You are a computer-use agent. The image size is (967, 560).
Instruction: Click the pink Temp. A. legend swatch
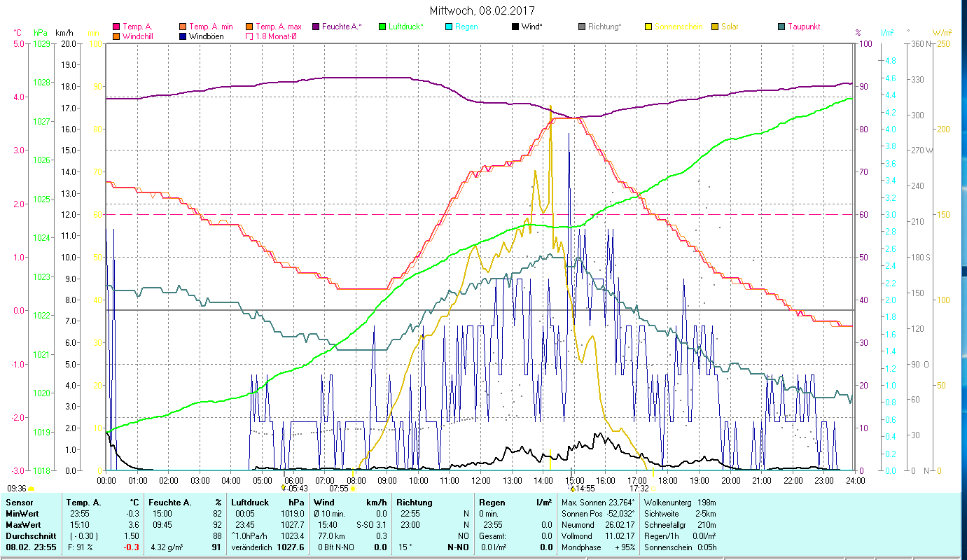pos(116,27)
